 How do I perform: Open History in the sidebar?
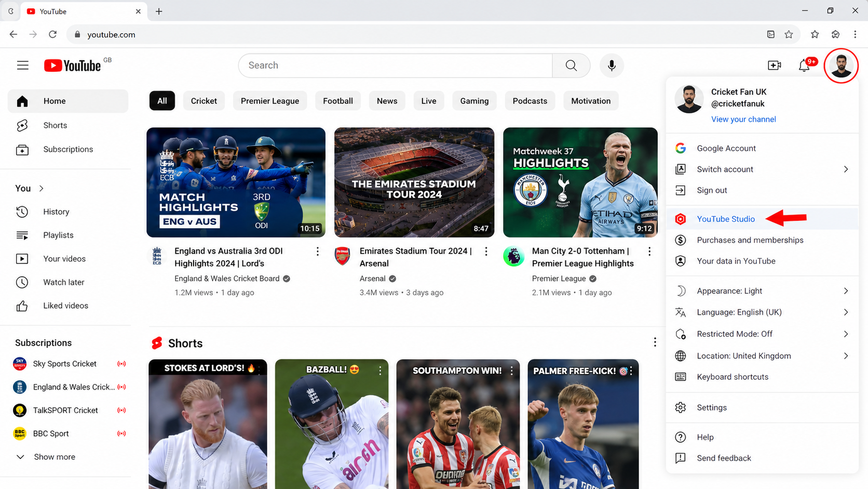tap(68, 212)
